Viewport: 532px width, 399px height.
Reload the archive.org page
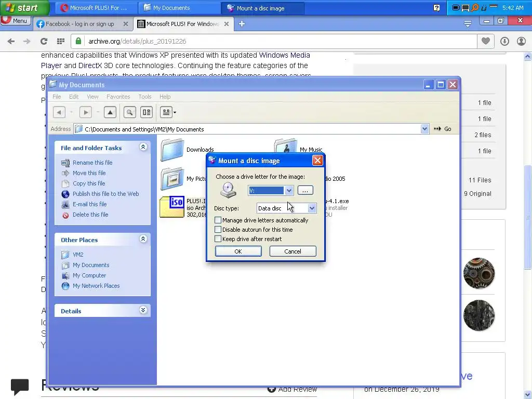pyautogui.click(x=44, y=42)
